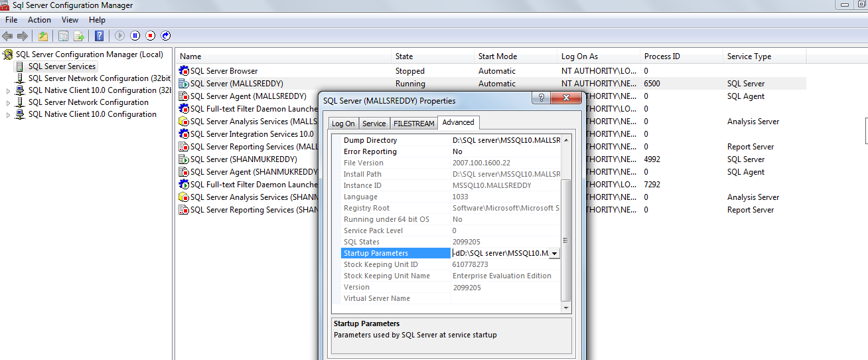The height and width of the screenshot is (360, 868).
Task: Open the Startup Parameters dropdown arrow
Action: (x=555, y=253)
